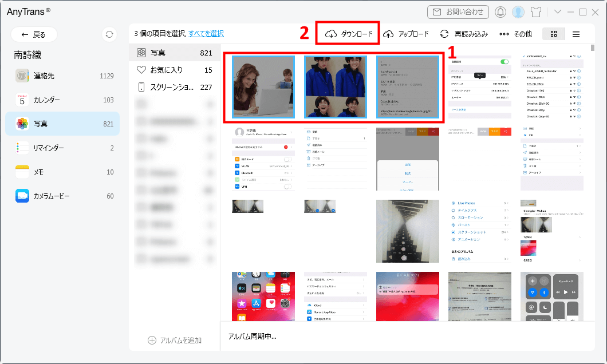The width and height of the screenshot is (607, 364).
Task: Switch to list view
Action: tap(576, 34)
